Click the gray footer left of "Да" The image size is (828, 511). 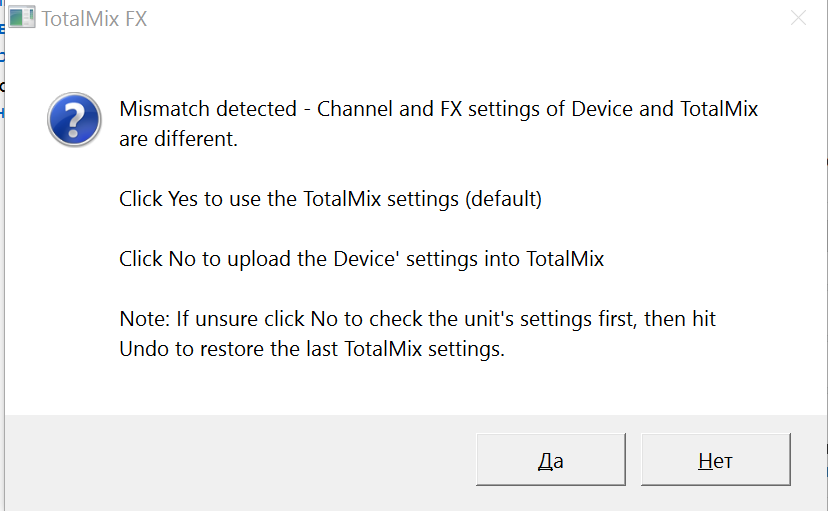click(240, 461)
